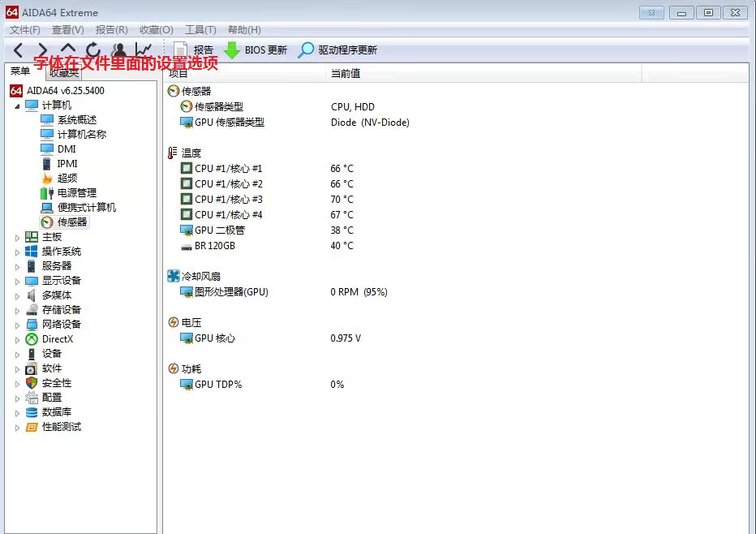Open the graph chart toolbar icon
This screenshot has width=756, height=534.
coord(144,50)
